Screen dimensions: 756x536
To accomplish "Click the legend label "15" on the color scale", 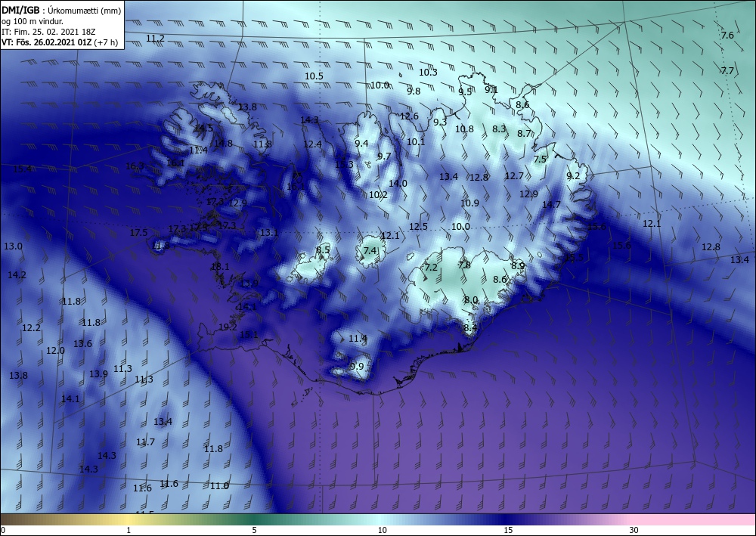I will click(508, 530).
